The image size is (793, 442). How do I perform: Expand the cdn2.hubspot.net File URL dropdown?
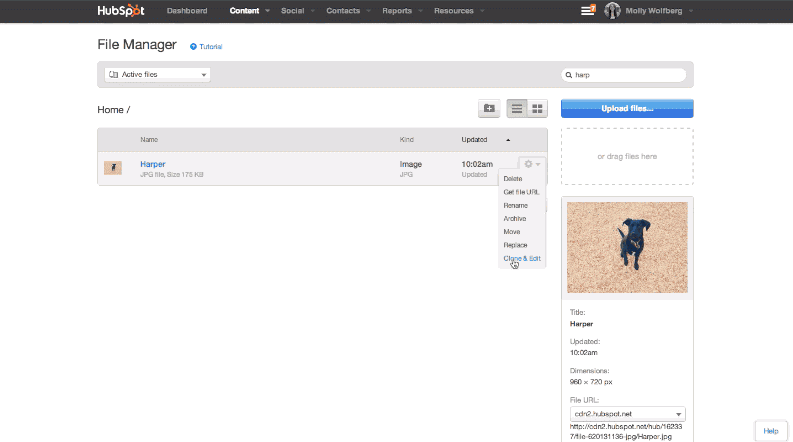pos(627,413)
